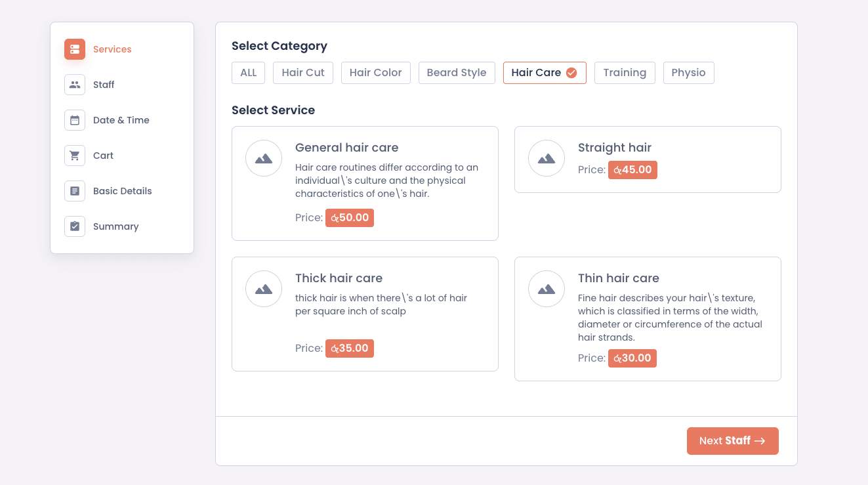Select the ALL category filter
This screenshot has height=485, width=868.
coord(249,73)
